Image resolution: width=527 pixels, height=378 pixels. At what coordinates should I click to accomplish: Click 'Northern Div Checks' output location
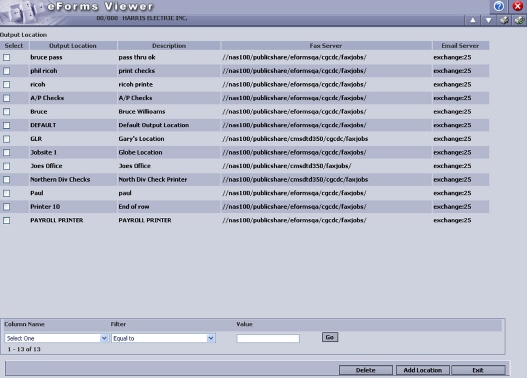click(x=60, y=179)
